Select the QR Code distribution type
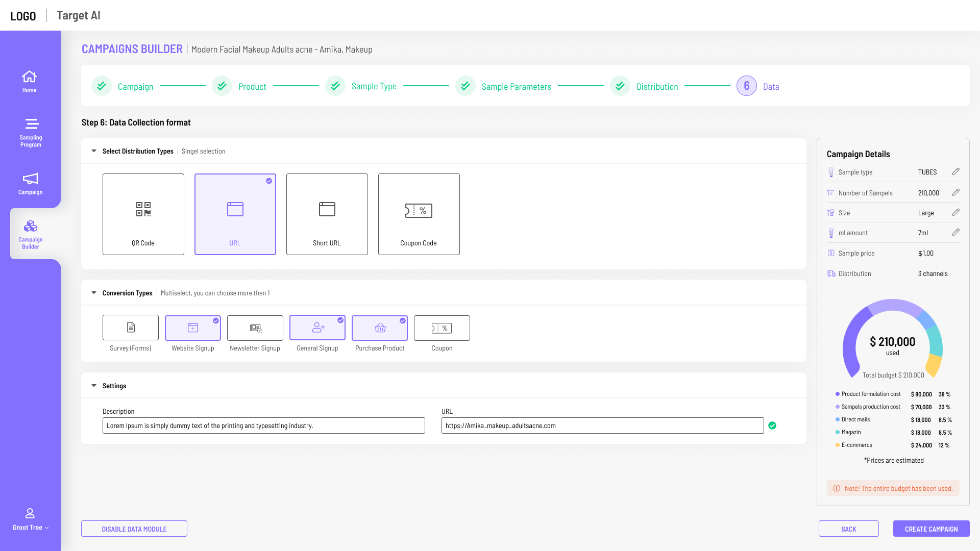 (x=143, y=214)
